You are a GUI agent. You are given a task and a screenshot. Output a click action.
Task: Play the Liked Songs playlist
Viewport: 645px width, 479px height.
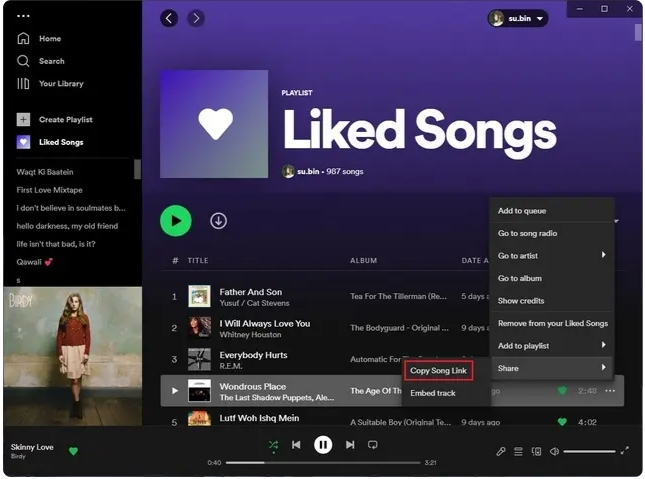176,221
